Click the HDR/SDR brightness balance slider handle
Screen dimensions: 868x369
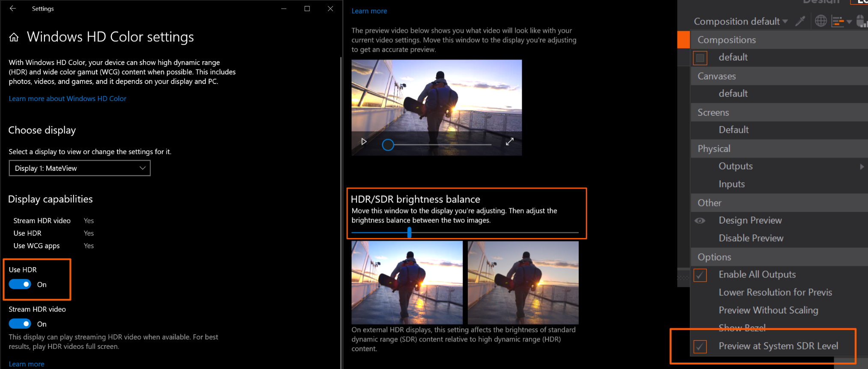410,232
